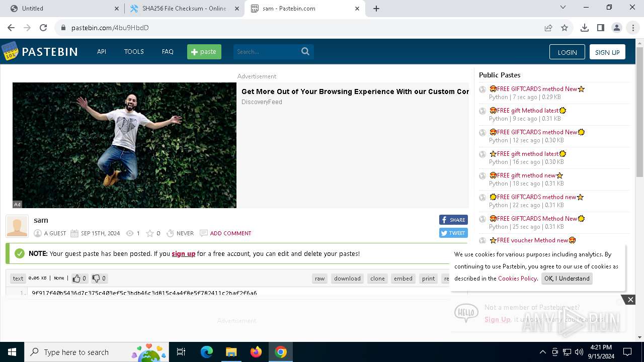Open the TOOLS menu item
The width and height of the screenshot is (644, 362).
click(134, 51)
